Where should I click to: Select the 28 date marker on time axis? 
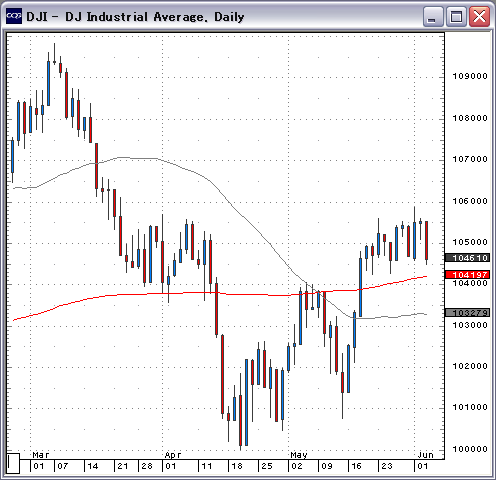[147, 466]
